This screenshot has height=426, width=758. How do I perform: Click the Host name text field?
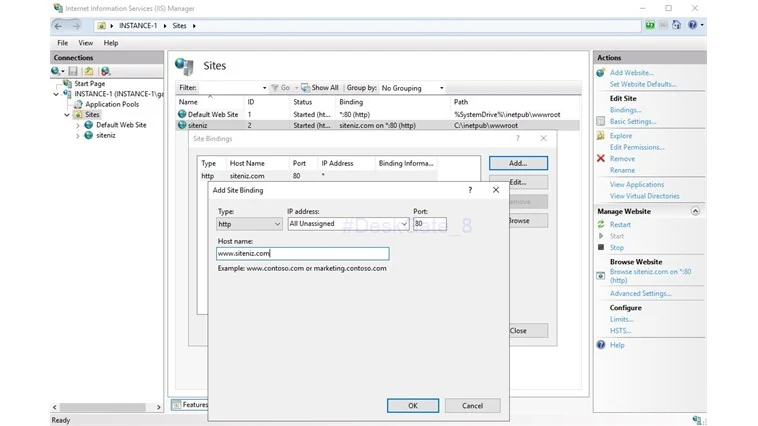coord(303,253)
